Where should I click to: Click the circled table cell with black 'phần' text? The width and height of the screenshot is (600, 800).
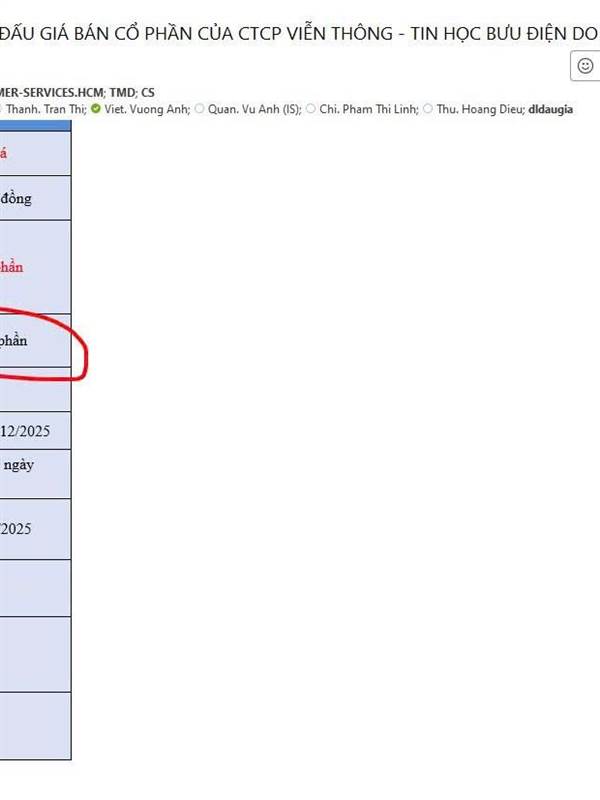(x=35, y=340)
